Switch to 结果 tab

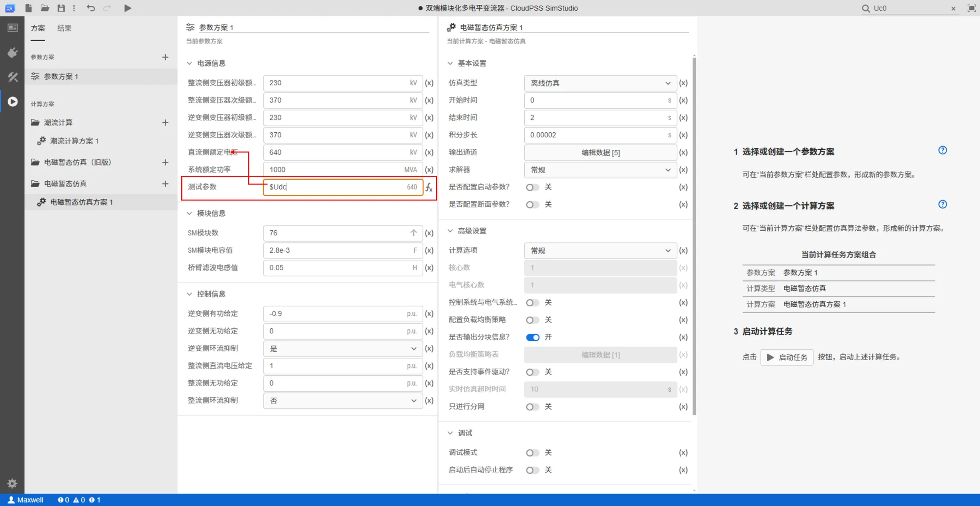tap(65, 28)
